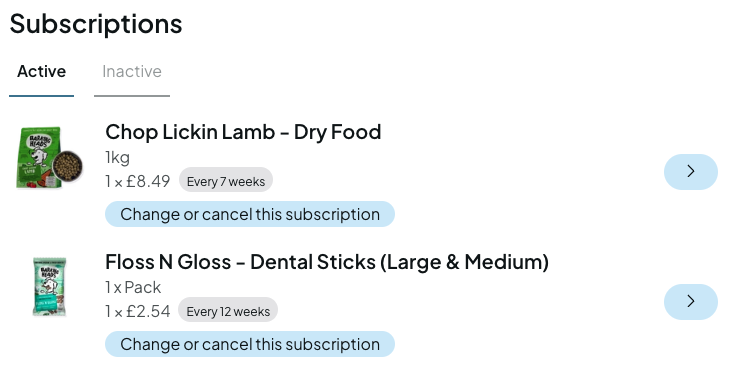Open Chop Lickin Lamb subscription arrow
The width and height of the screenshot is (735, 370).
coord(690,172)
